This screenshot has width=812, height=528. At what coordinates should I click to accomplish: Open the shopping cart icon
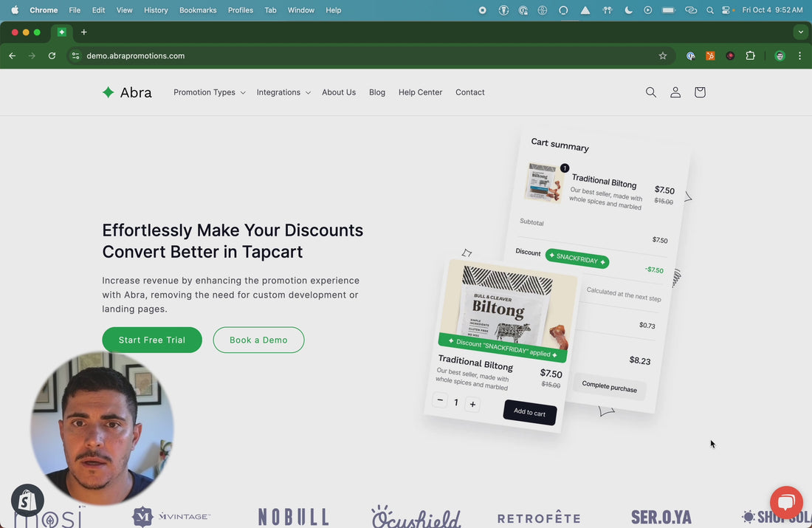pyautogui.click(x=700, y=92)
